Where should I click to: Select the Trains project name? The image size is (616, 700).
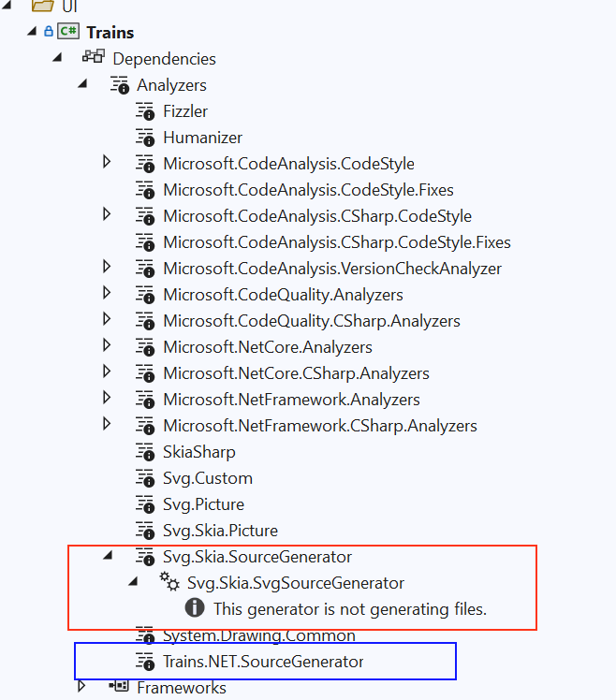pos(110,33)
